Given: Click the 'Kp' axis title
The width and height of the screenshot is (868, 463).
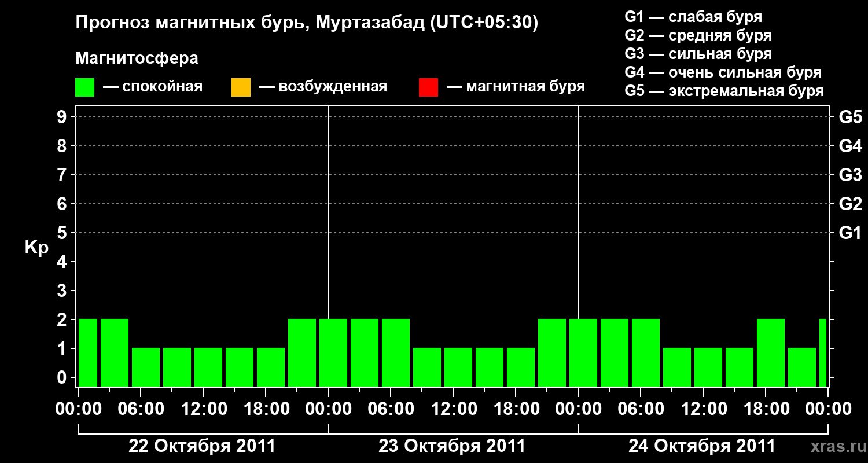Looking at the screenshot, I should click(x=36, y=248).
